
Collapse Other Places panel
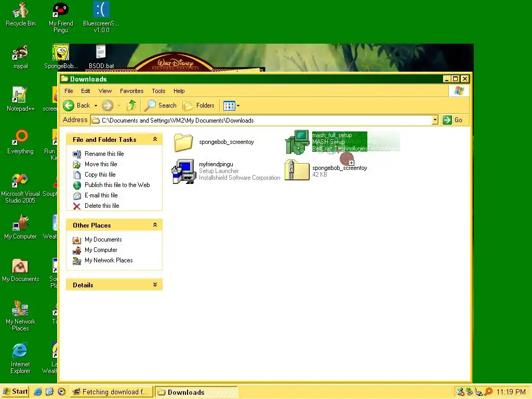(x=155, y=225)
